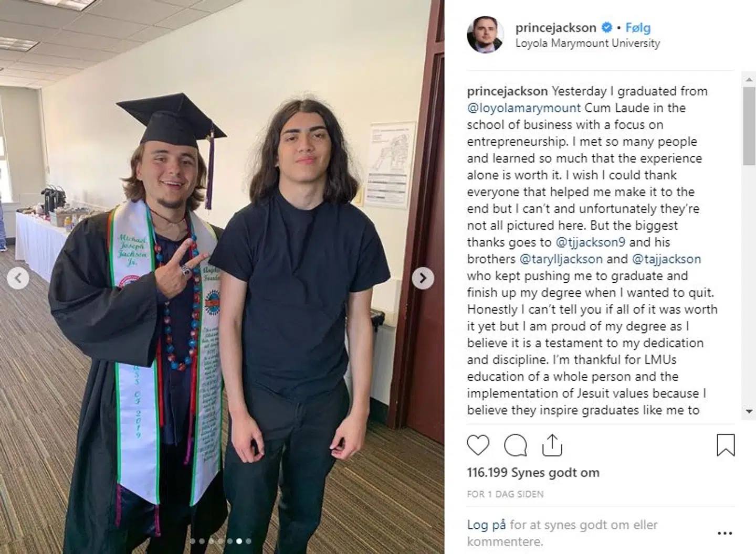
Task: Click the princejackson profile avatar
Action: [485, 35]
